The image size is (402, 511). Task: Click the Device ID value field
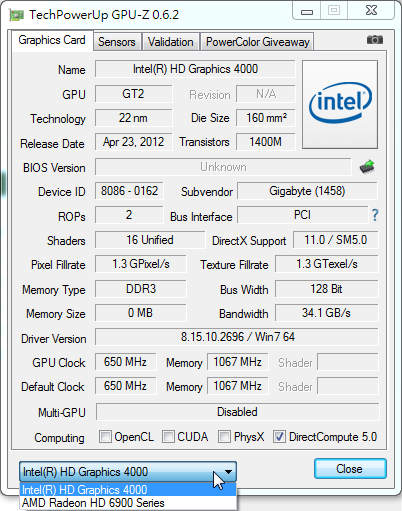click(129, 191)
